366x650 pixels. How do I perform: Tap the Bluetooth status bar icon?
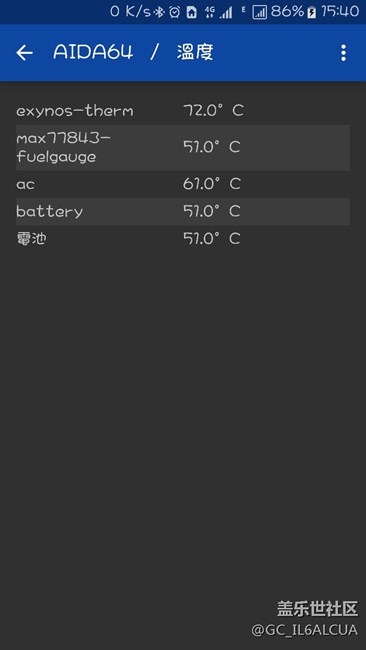[x=159, y=12]
